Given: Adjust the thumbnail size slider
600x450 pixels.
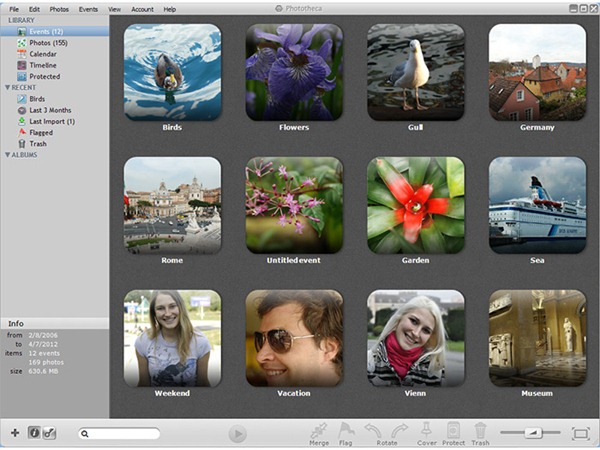Looking at the screenshot, I should click(532, 432).
